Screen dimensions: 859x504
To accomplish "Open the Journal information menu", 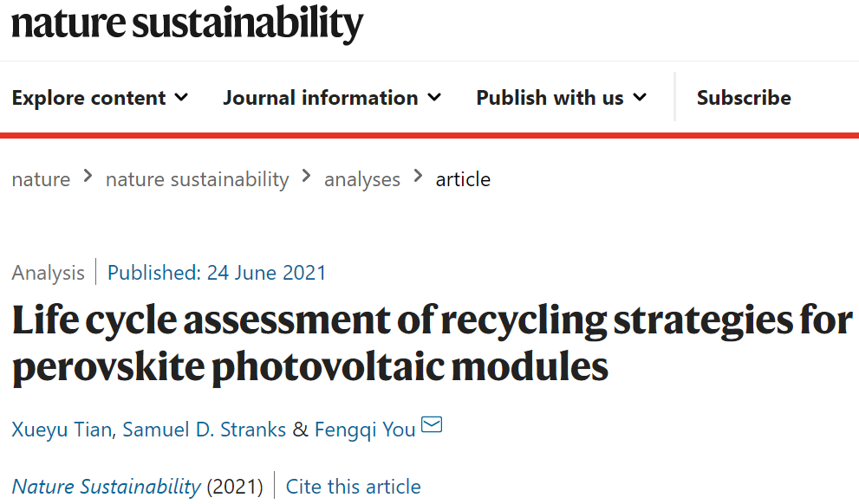I will 332,98.
